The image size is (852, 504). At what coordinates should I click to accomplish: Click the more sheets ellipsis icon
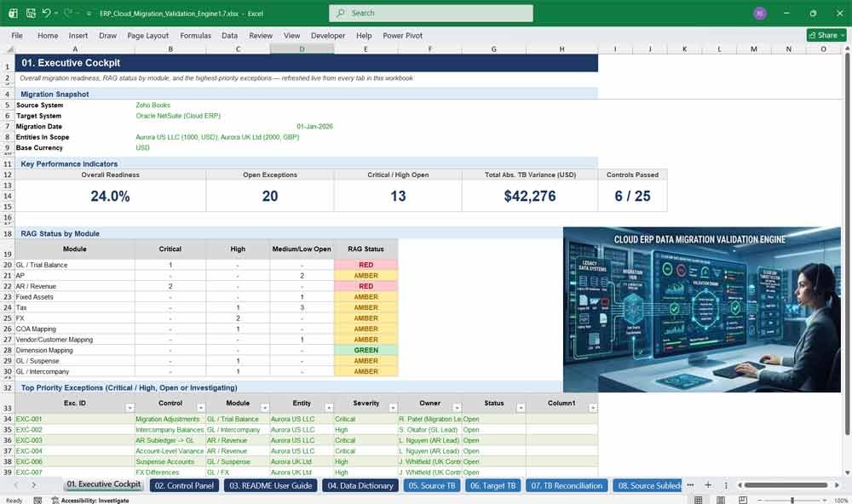tap(690, 485)
